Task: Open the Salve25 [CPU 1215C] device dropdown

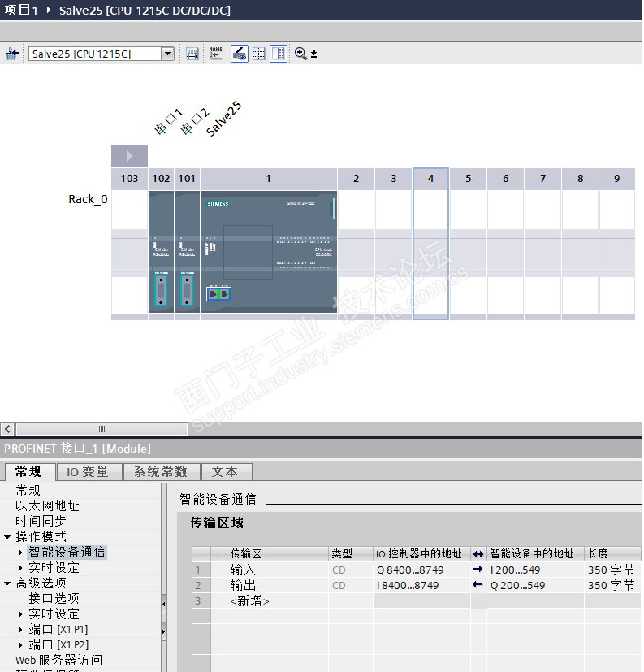Action: (168, 54)
